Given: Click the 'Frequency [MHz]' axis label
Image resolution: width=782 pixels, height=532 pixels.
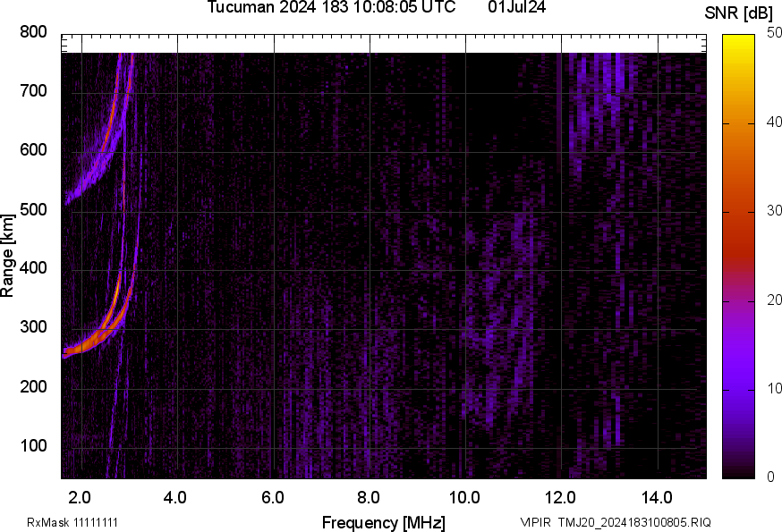Looking at the screenshot, I should [x=384, y=523].
